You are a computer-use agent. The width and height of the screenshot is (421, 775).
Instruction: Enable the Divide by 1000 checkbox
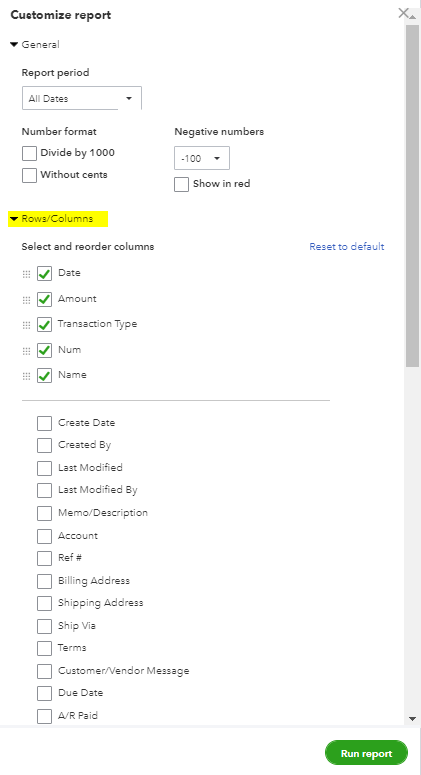pyautogui.click(x=29, y=153)
